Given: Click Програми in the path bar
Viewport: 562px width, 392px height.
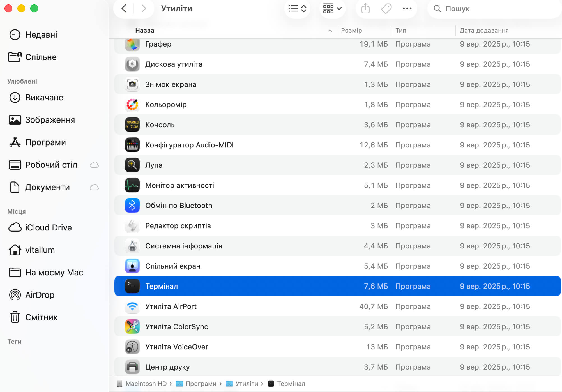Looking at the screenshot, I should pos(196,384).
